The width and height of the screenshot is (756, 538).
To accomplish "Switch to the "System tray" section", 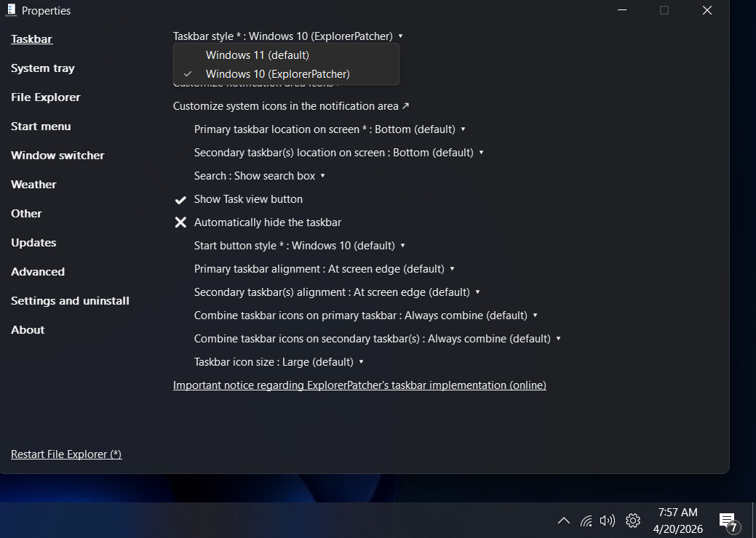I will (42, 68).
